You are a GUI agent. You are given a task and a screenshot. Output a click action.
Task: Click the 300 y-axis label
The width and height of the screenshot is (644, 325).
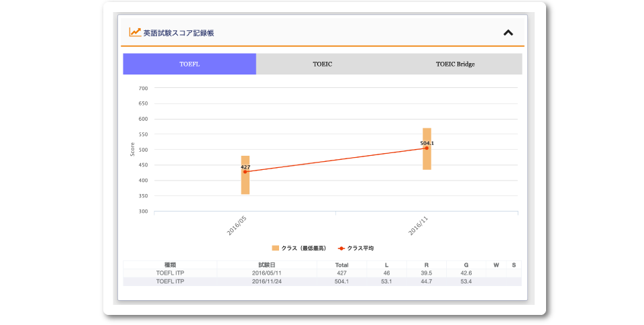pyautogui.click(x=143, y=212)
